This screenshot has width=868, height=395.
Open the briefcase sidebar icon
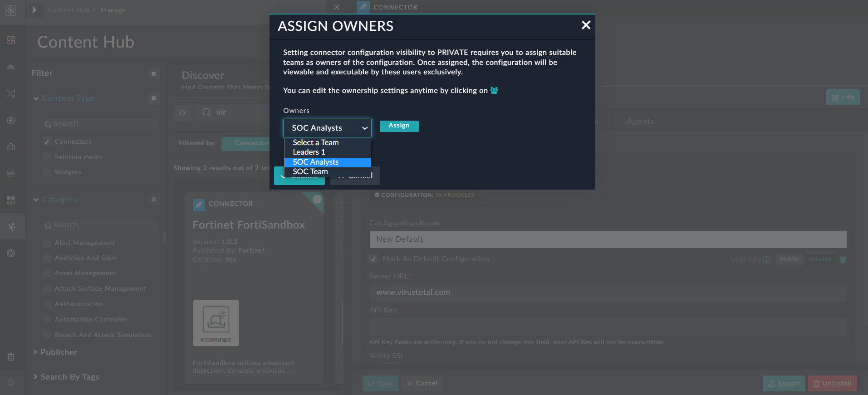[x=11, y=147]
